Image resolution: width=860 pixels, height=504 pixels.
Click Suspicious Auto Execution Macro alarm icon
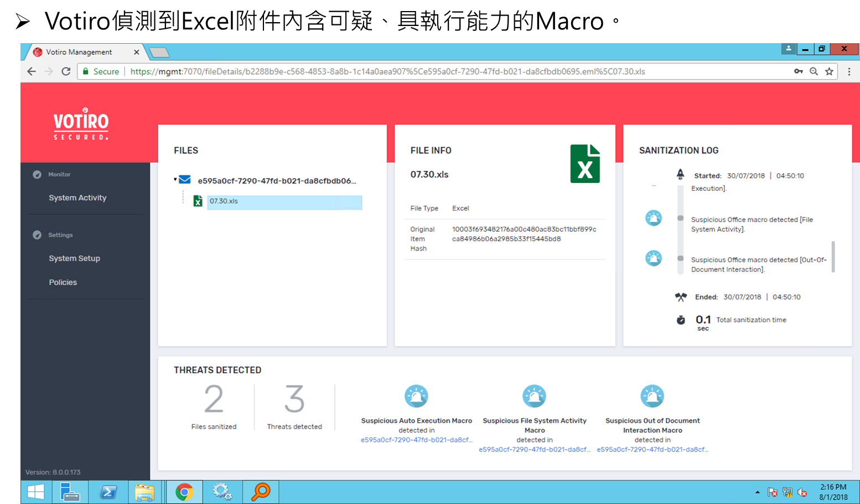click(416, 396)
